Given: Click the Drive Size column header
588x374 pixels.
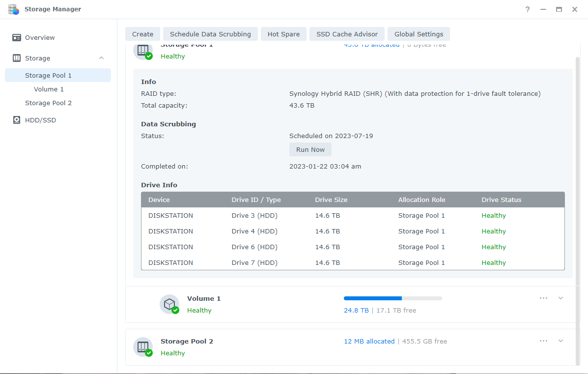Looking at the screenshot, I should click(331, 200).
